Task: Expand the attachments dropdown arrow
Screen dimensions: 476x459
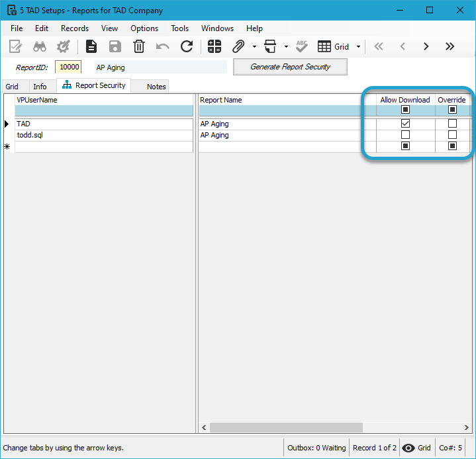Action: coord(254,47)
